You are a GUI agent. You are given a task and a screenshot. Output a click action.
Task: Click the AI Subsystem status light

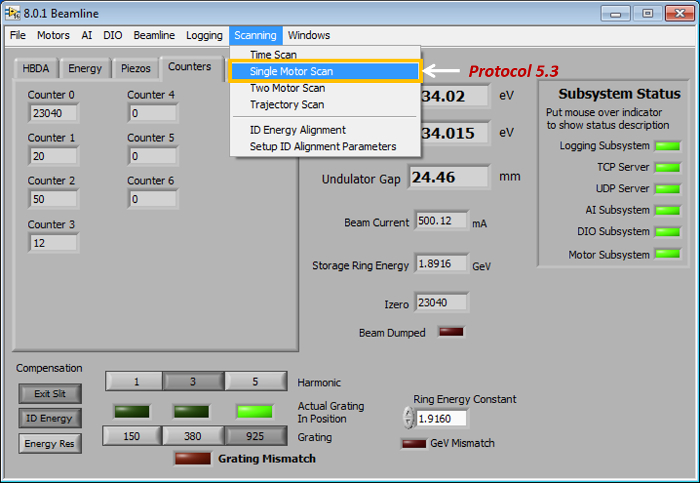pyautogui.click(x=666, y=210)
